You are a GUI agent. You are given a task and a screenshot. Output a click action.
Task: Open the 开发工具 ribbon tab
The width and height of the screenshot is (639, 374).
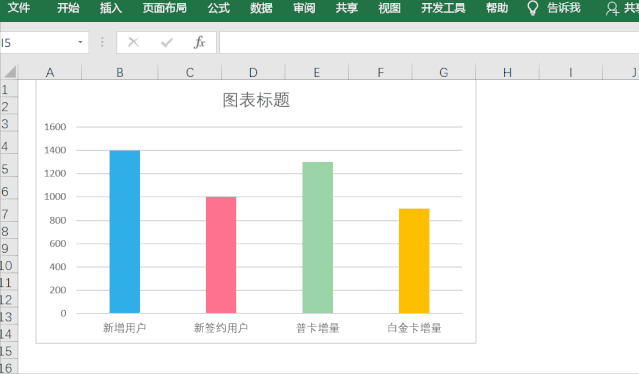coord(443,8)
